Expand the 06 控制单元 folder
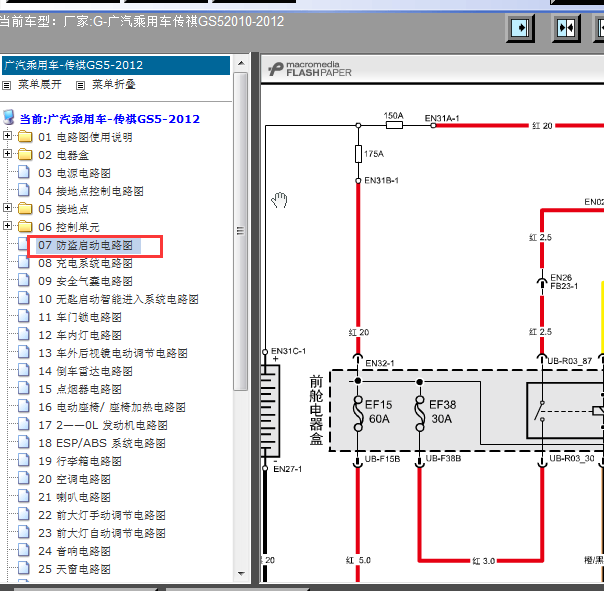Screen dimensions: 604x591 point(7,225)
